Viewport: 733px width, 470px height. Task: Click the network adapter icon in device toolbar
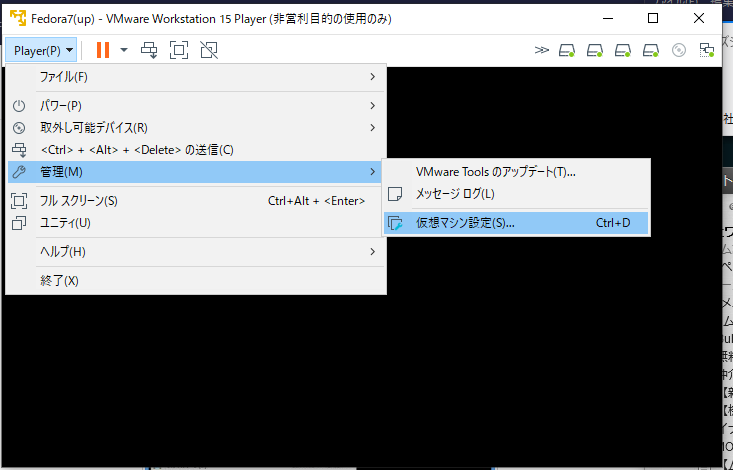tap(707, 50)
